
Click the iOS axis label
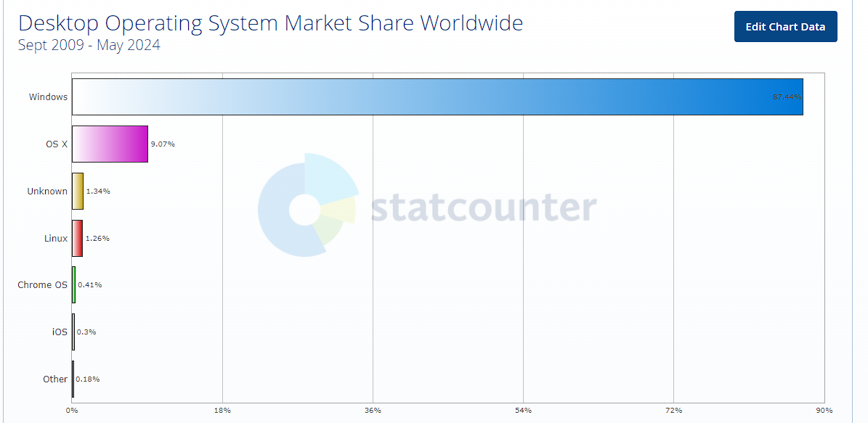tap(60, 332)
